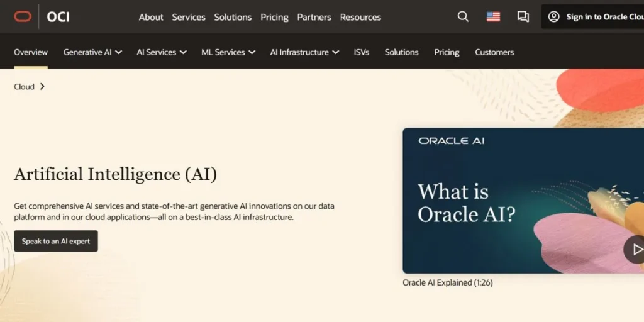Click the user profile icon
Screen dimensions: 644x322
553,17
